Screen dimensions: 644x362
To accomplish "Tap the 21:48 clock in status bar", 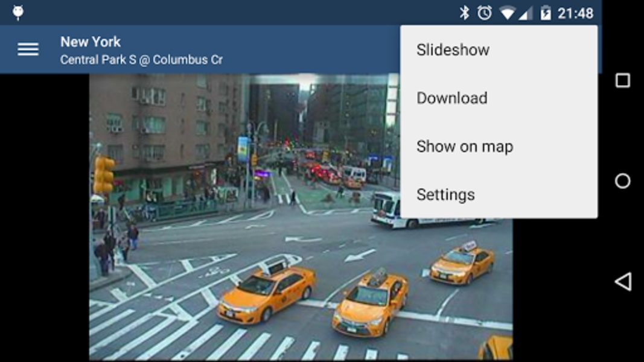I will click(575, 13).
